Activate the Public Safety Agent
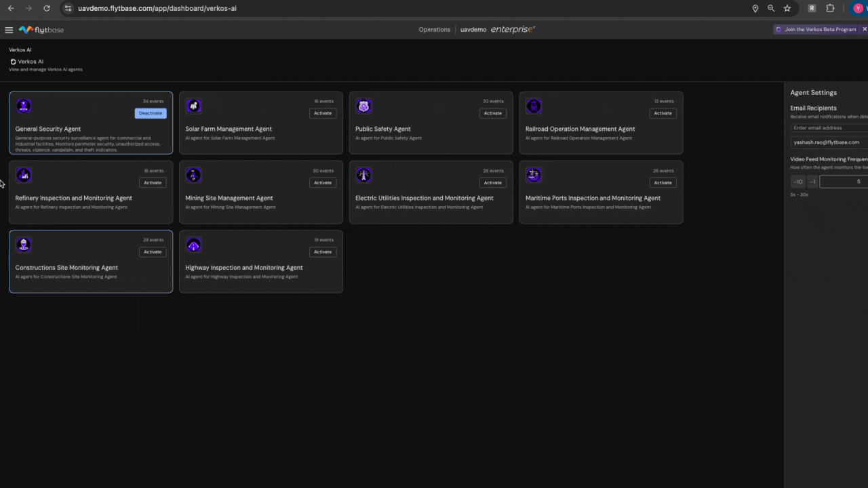The height and width of the screenshot is (488, 868). tap(493, 113)
